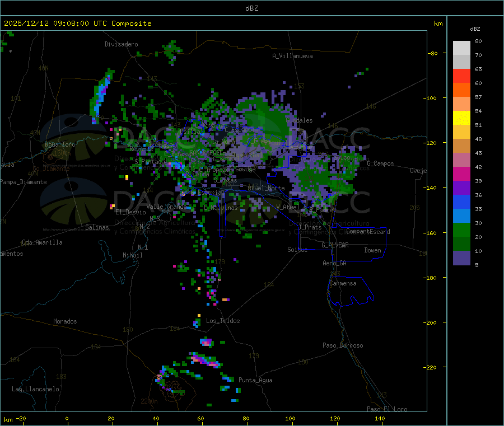Click the Atuel_Norte place label
The width and height of the screenshot is (504, 426).
tap(266, 188)
